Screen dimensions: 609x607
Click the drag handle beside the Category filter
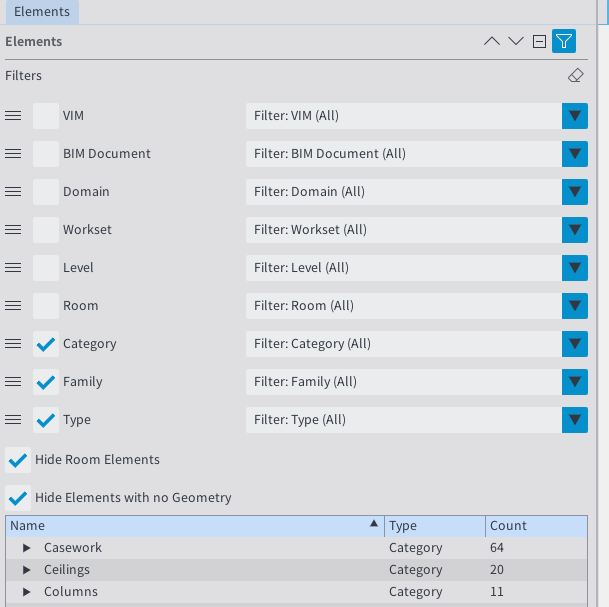point(14,344)
